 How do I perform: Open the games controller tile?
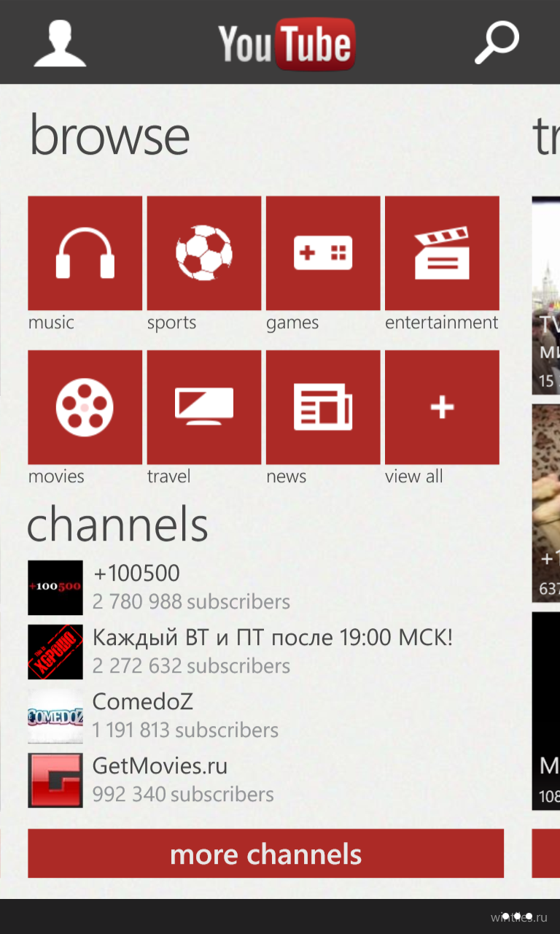point(323,253)
